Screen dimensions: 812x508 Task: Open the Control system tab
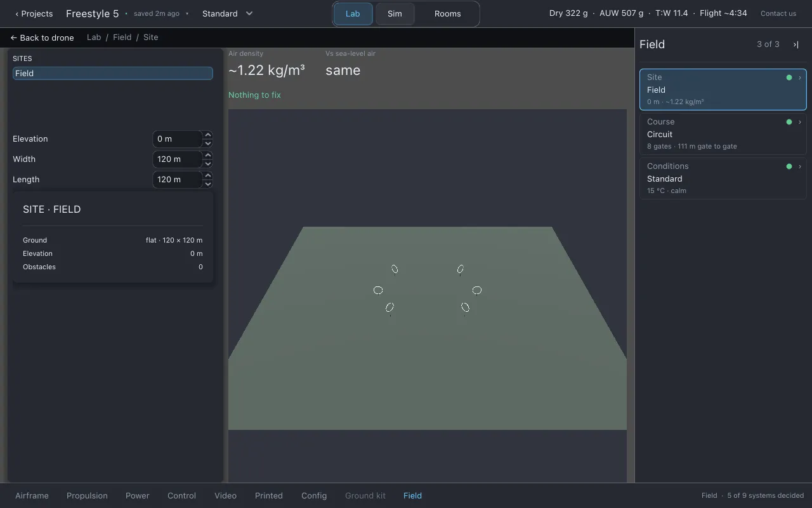click(181, 496)
